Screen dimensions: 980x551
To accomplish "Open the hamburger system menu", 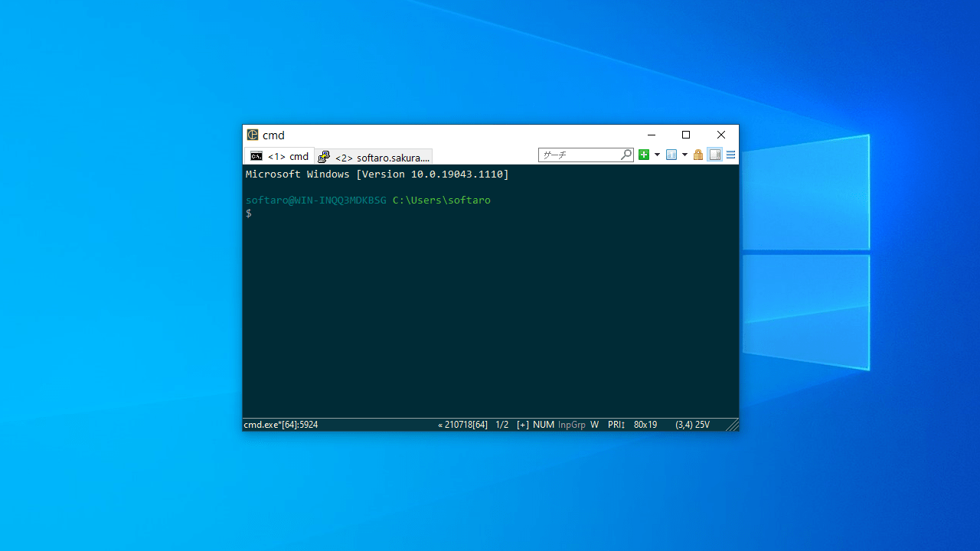I will click(731, 155).
